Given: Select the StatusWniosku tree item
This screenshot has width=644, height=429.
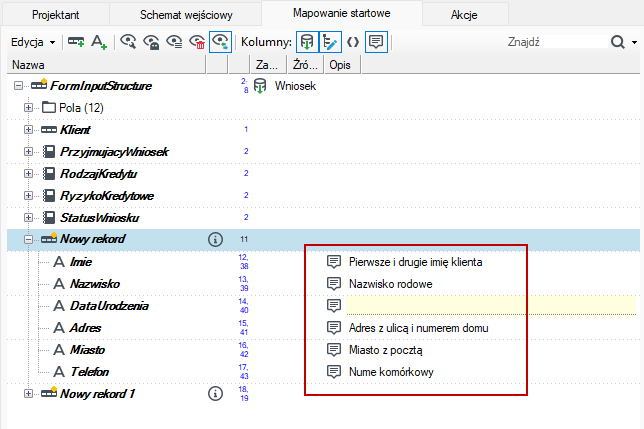Looking at the screenshot, I should pos(100,218).
